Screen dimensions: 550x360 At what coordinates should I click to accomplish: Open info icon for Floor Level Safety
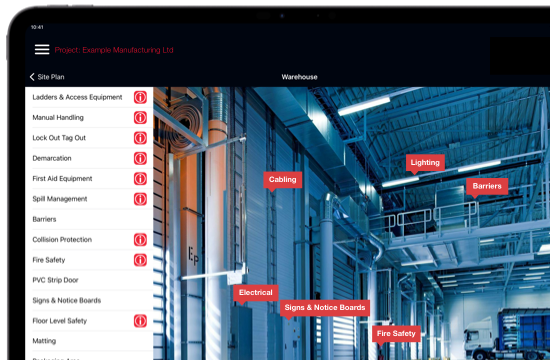(140, 321)
